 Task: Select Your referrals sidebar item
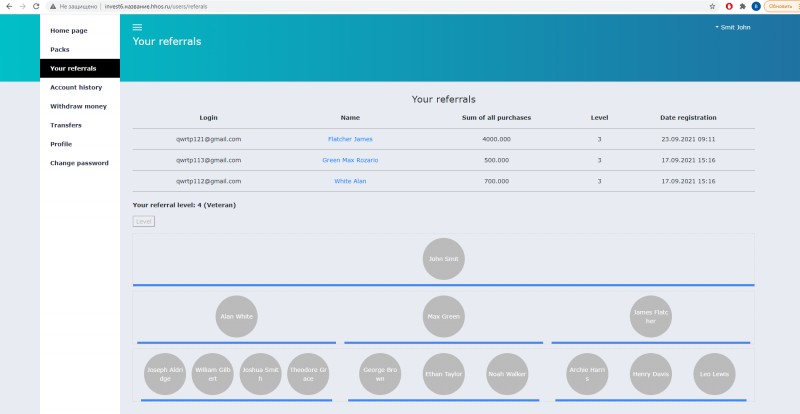[80, 68]
